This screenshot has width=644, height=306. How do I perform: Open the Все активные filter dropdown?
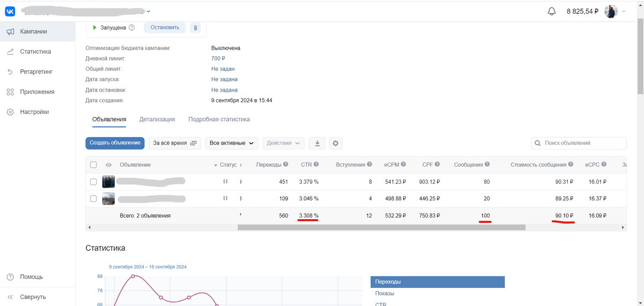(x=232, y=143)
